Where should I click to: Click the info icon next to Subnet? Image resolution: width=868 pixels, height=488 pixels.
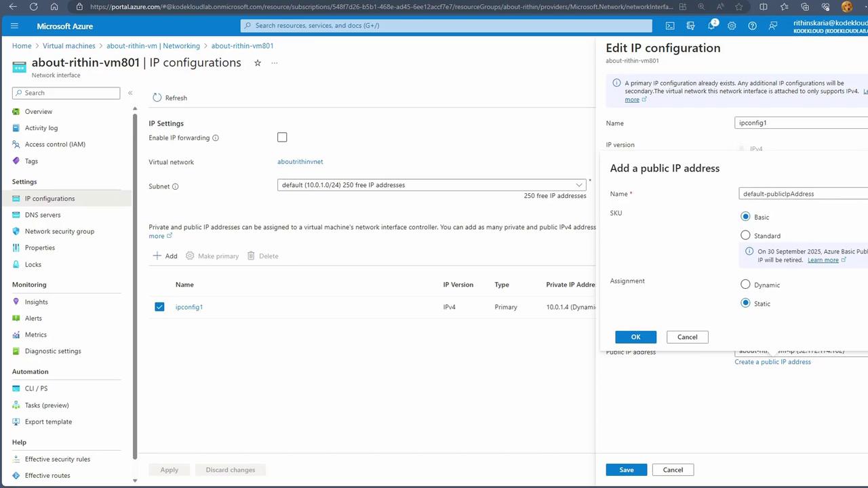[x=175, y=186]
